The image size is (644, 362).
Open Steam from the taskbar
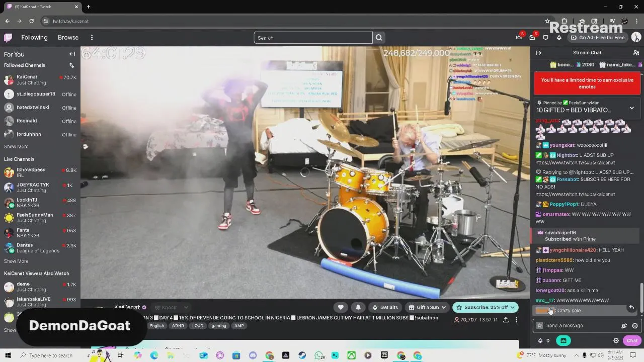point(302,355)
